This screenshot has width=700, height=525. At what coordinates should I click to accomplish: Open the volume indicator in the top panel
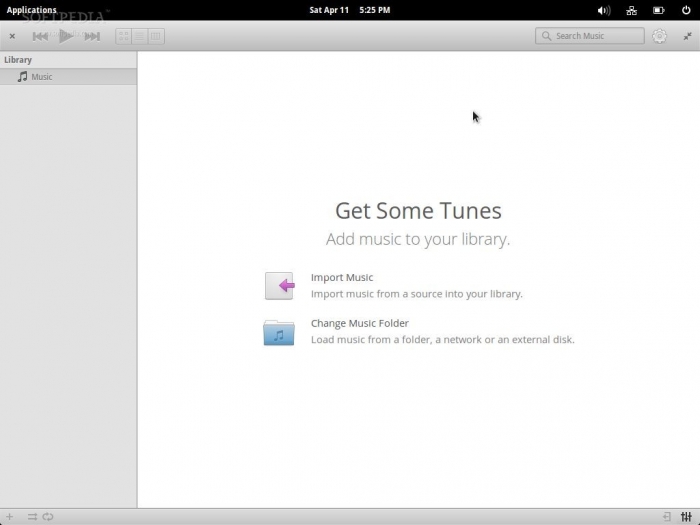(x=604, y=10)
